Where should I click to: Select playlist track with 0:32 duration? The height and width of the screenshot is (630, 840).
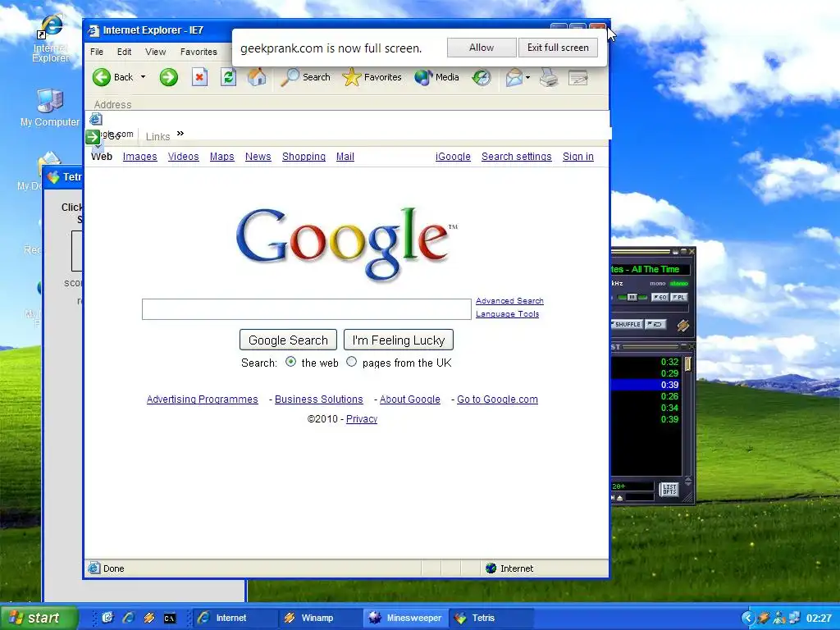point(646,362)
